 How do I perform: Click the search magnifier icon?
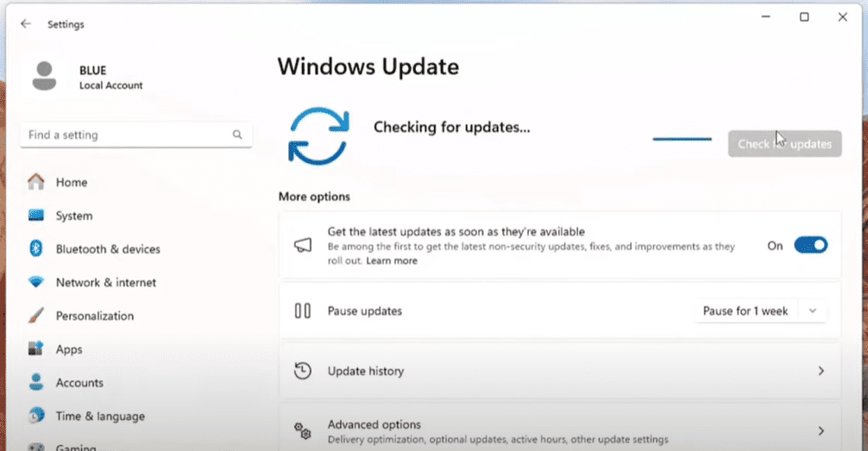pos(237,135)
